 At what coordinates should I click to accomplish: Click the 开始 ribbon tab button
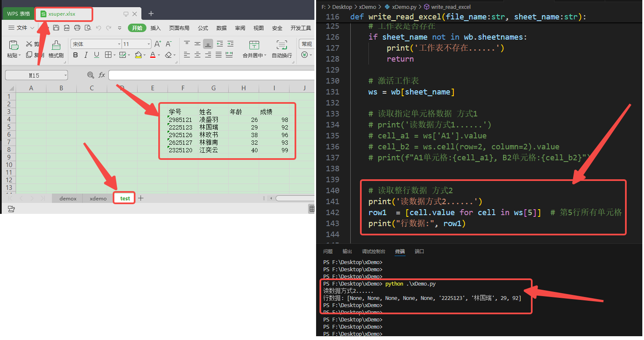click(137, 28)
